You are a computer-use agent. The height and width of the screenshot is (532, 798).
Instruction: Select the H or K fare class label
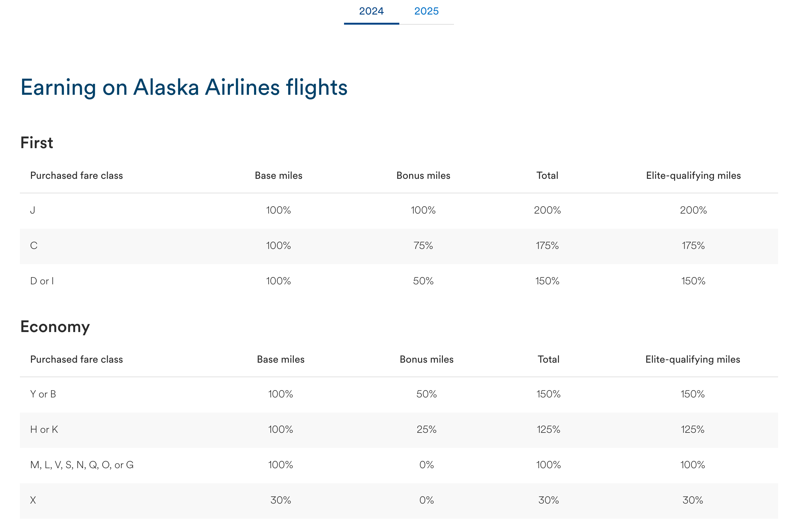[44, 430]
